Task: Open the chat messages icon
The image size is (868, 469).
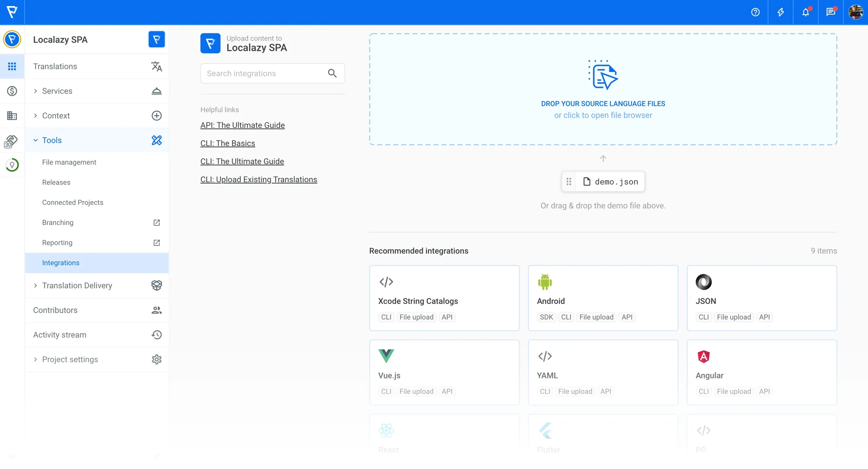Action: 831,12
